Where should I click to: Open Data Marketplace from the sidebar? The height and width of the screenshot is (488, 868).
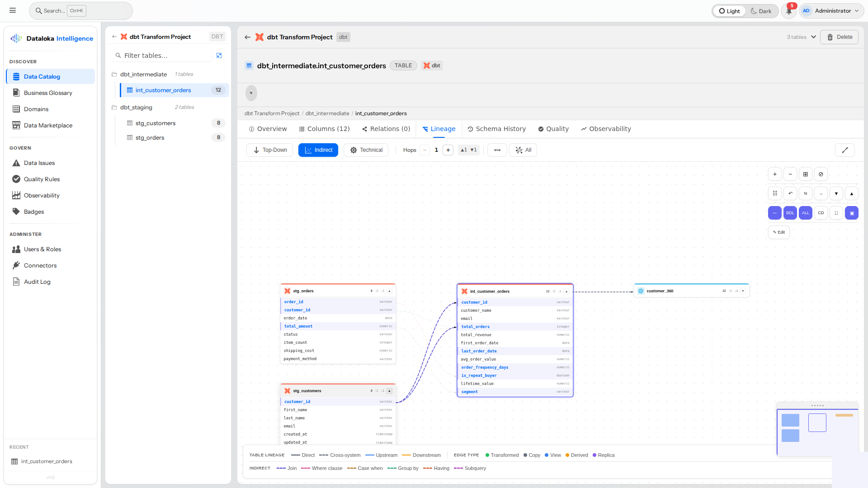pos(47,125)
